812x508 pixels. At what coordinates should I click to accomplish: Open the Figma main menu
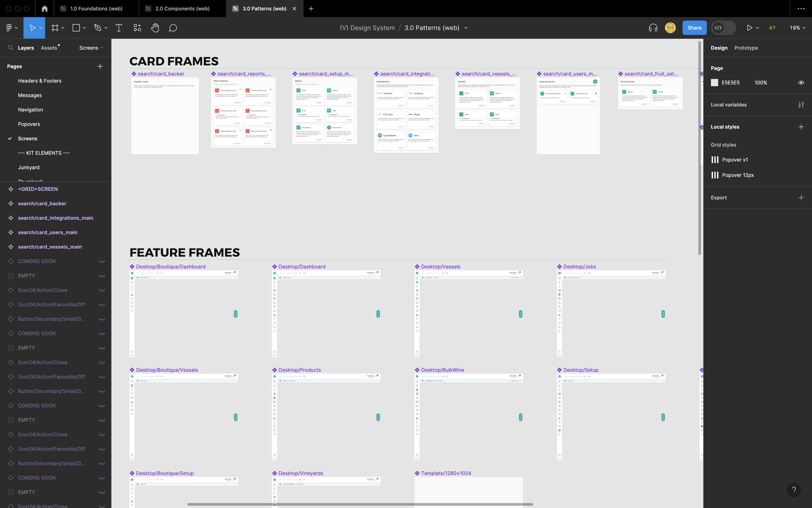click(9, 28)
